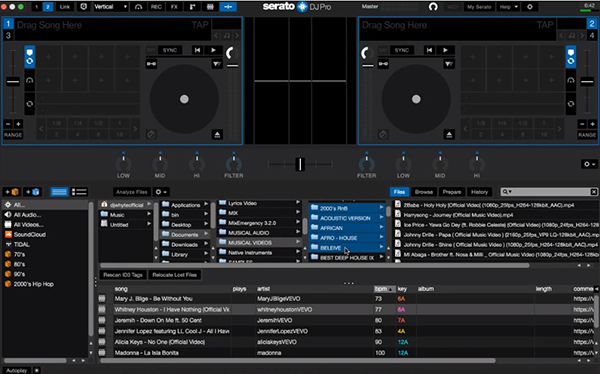Eject track from right deck
The image size is (600, 374).
pos(449,134)
